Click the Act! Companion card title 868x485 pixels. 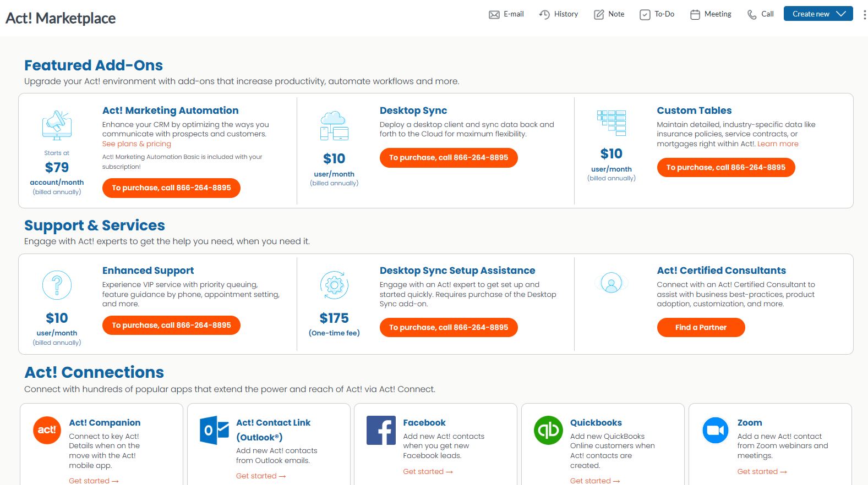click(x=105, y=423)
